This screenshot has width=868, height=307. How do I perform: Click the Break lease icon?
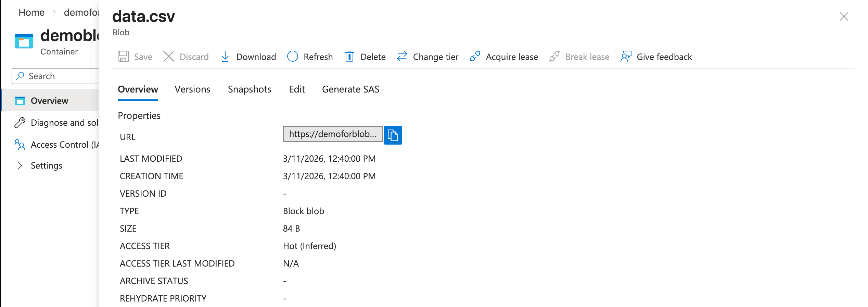[554, 56]
